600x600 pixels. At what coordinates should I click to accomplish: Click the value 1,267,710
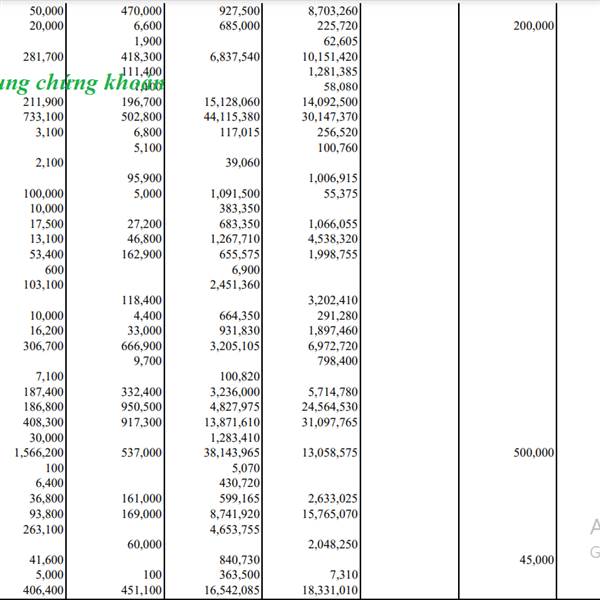point(235,239)
